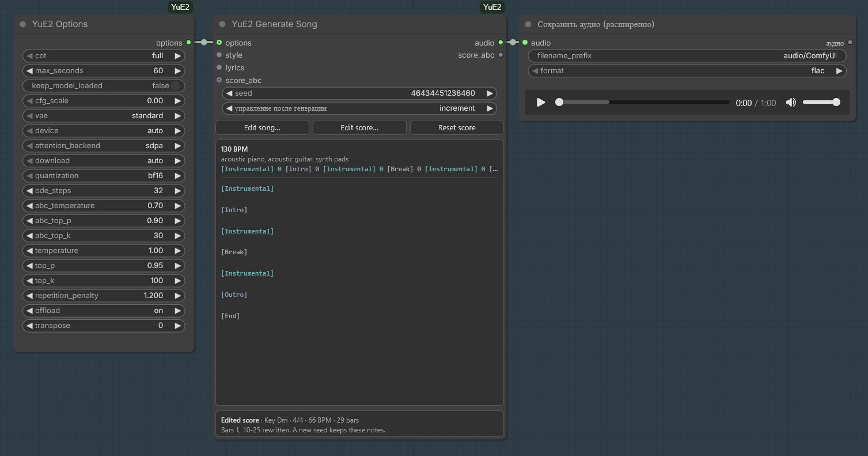Increase seed with right arrow
This screenshot has width=868, height=456.
[490, 93]
